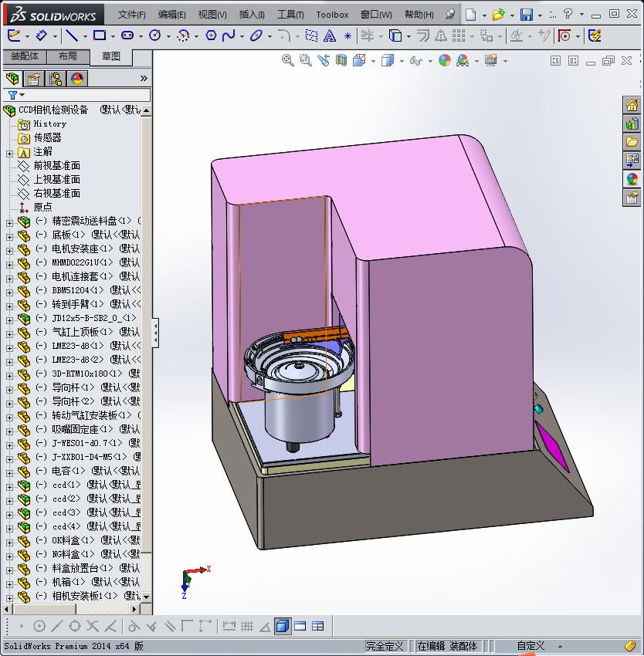The image size is (644, 656).
Task: Select the Text sketch tool
Action: 330,36
